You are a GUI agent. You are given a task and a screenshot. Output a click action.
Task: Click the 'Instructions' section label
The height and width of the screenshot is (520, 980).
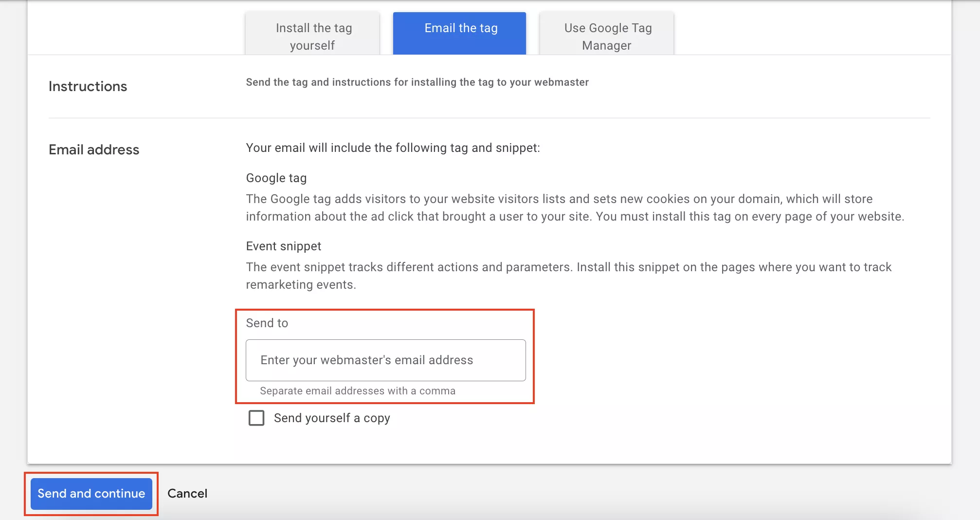[88, 86]
